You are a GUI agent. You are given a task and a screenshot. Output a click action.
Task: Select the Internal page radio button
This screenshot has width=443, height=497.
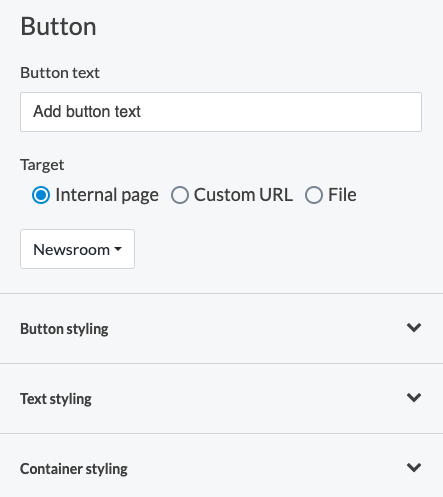click(41, 195)
